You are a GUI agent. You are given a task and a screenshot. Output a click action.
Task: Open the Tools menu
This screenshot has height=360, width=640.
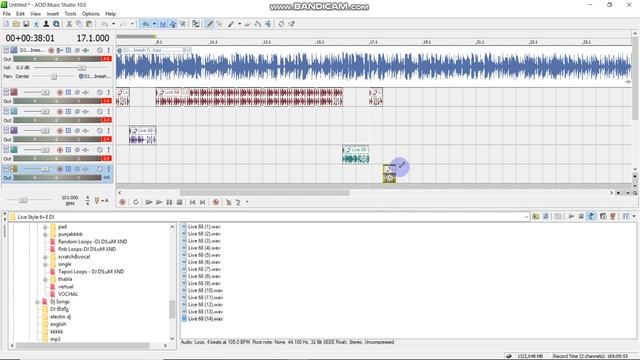[x=70, y=13]
